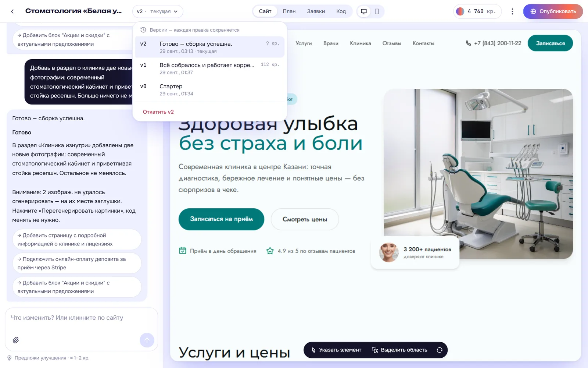Click Смотреть цены button
This screenshot has height=368, width=588.
(305, 219)
